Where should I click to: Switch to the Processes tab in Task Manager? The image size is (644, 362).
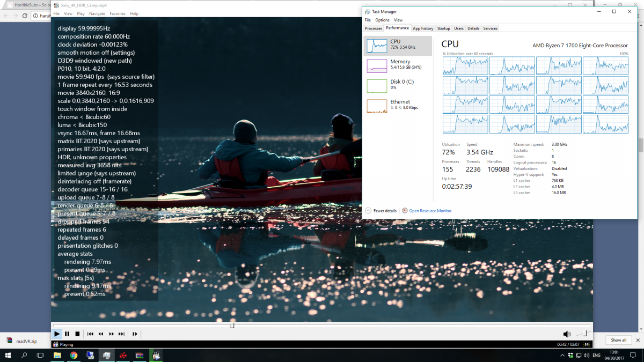click(x=374, y=28)
